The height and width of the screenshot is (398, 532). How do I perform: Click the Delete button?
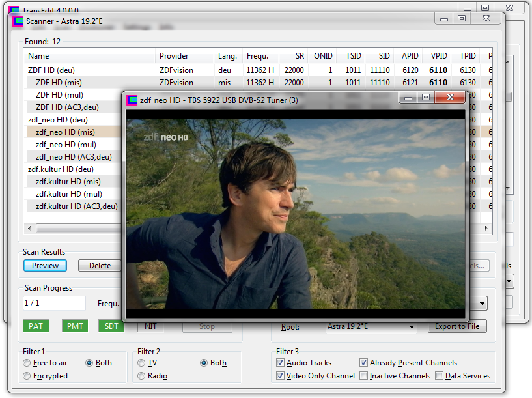pos(100,265)
